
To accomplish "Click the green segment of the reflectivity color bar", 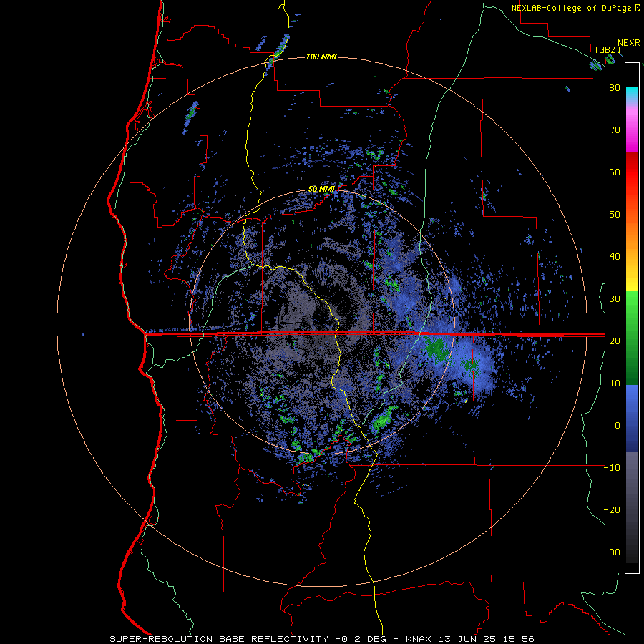I will 632,338.
